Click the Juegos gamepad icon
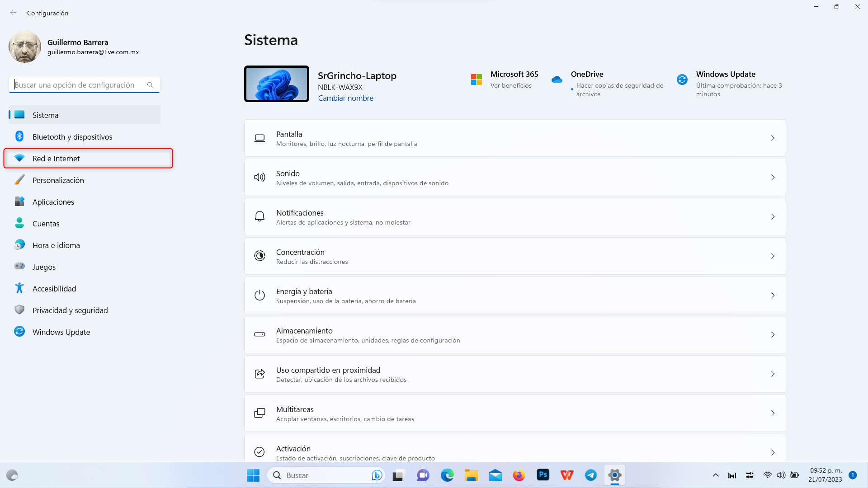 [19, 267]
